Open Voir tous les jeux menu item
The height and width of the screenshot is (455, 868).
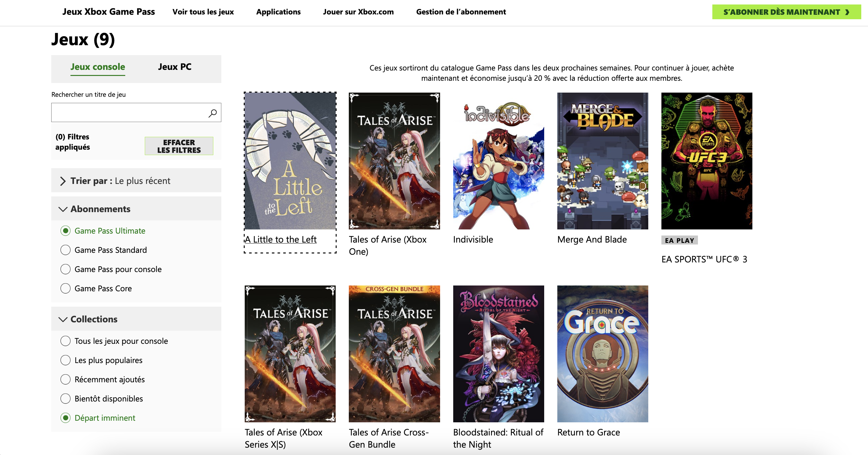coord(203,12)
